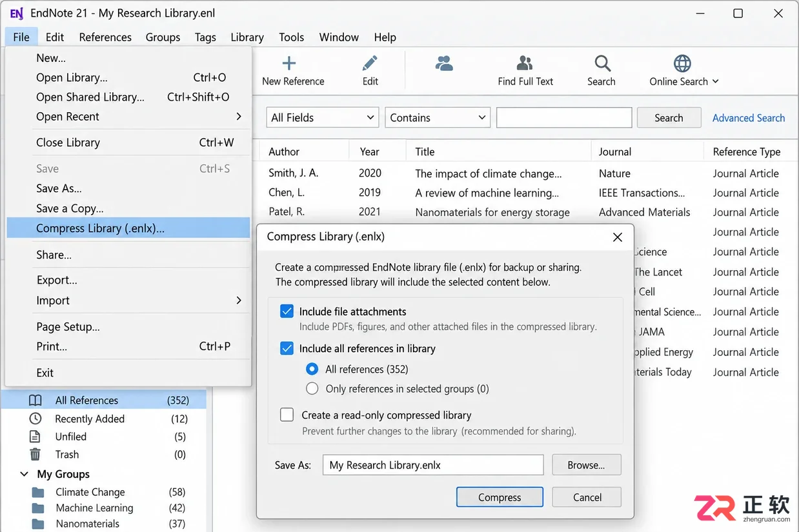Open the Trash bin in sidebar
Viewport: 799px width, 532px height.
35,454
